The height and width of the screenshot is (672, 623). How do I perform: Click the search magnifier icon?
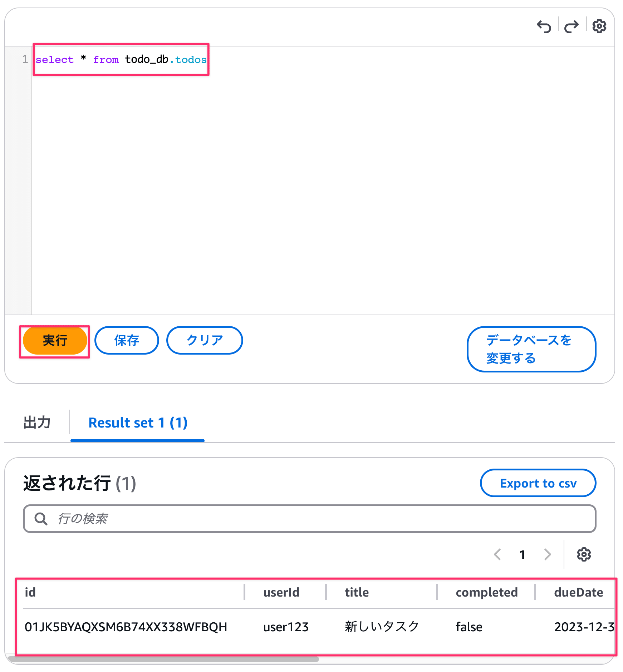click(x=41, y=519)
